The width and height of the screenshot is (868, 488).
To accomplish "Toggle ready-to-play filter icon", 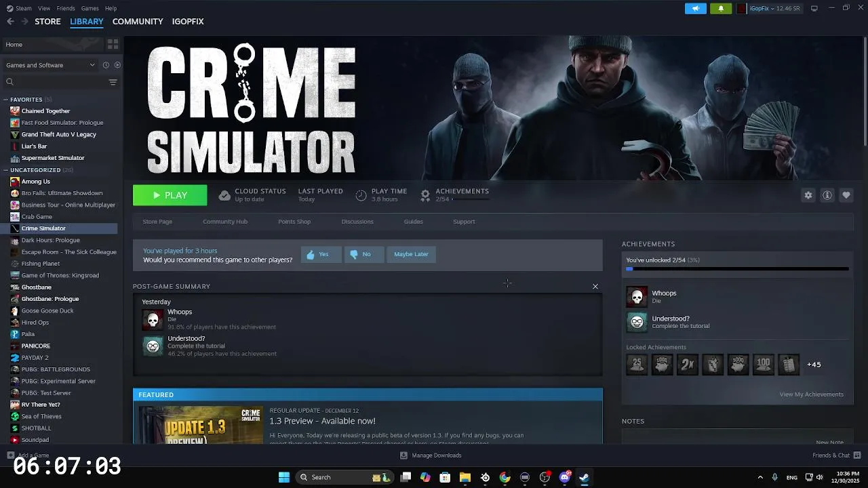I will (117, 65).
